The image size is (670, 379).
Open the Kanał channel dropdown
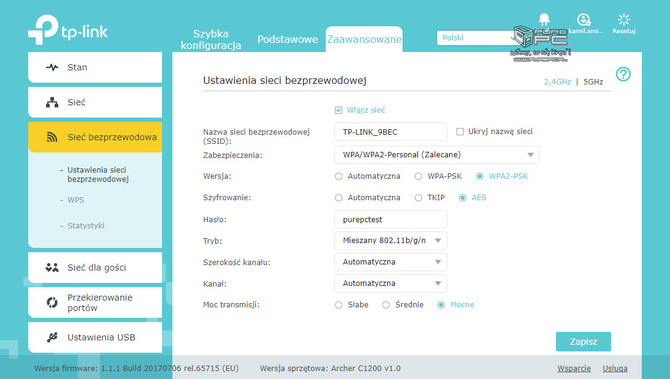[391, 283]
